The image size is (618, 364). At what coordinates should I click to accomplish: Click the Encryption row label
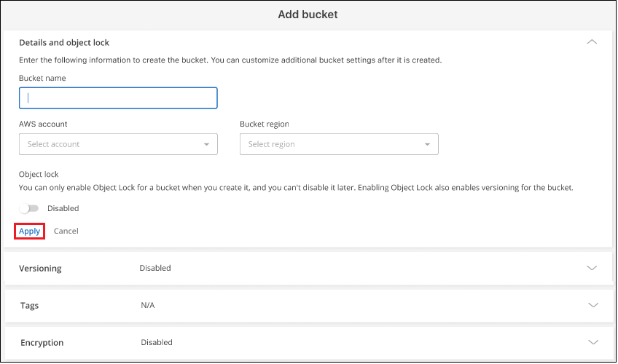[42, 343]
